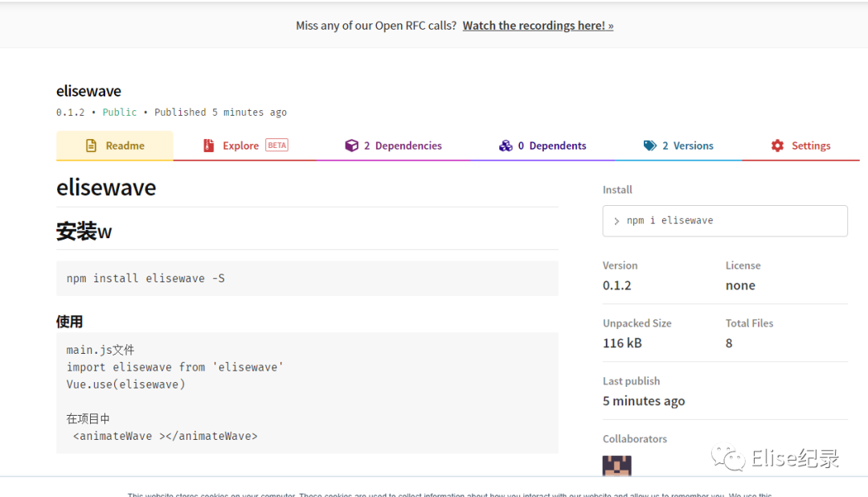Click the 'Install' section label
Screen dimensions: 868x497
pyautogui.click(x=617, y=190)
